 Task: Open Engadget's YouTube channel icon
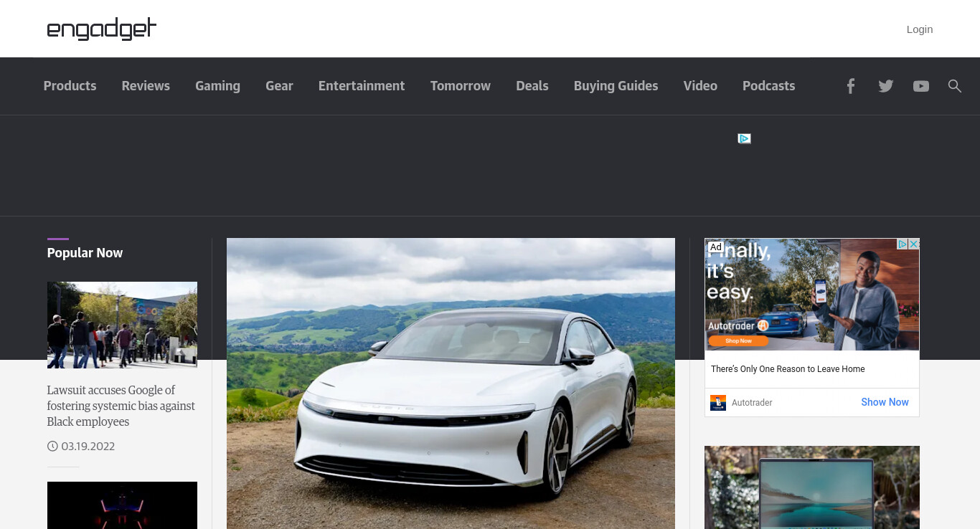coord(921,86)
